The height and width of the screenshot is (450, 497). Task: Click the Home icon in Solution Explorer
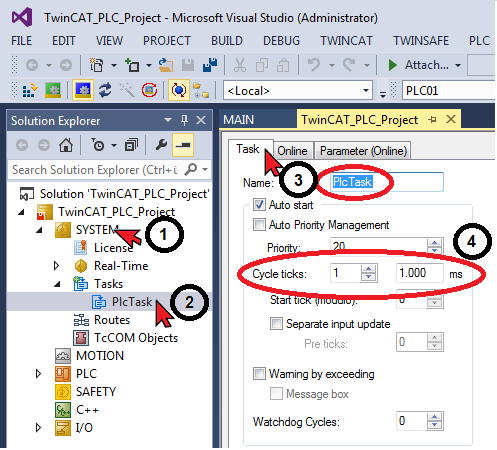point(66,145)
